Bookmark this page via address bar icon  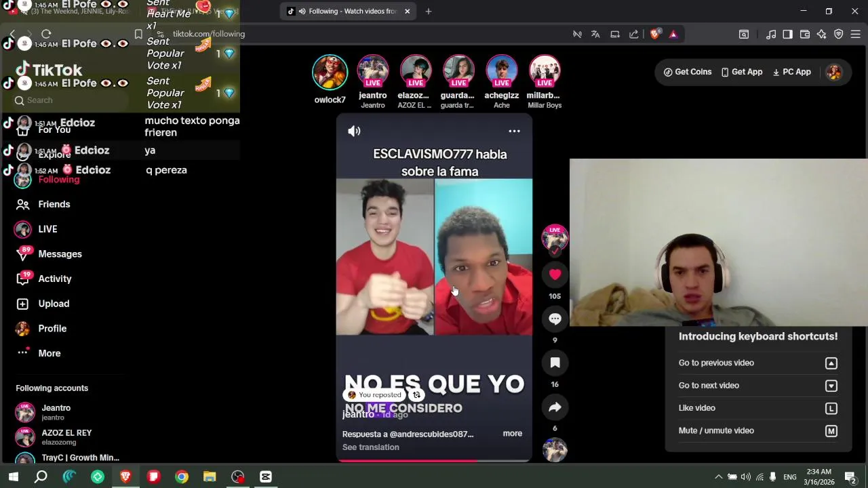[138, 34]
